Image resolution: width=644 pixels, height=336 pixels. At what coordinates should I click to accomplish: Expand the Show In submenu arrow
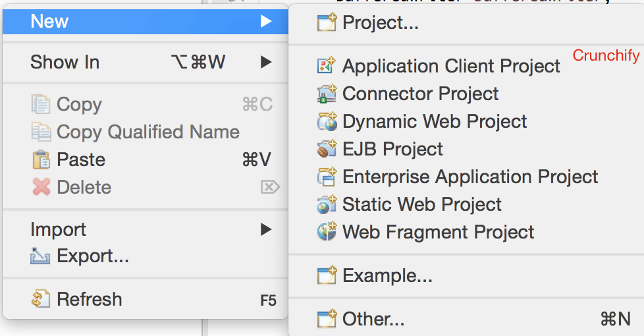[x=265, y=63]
